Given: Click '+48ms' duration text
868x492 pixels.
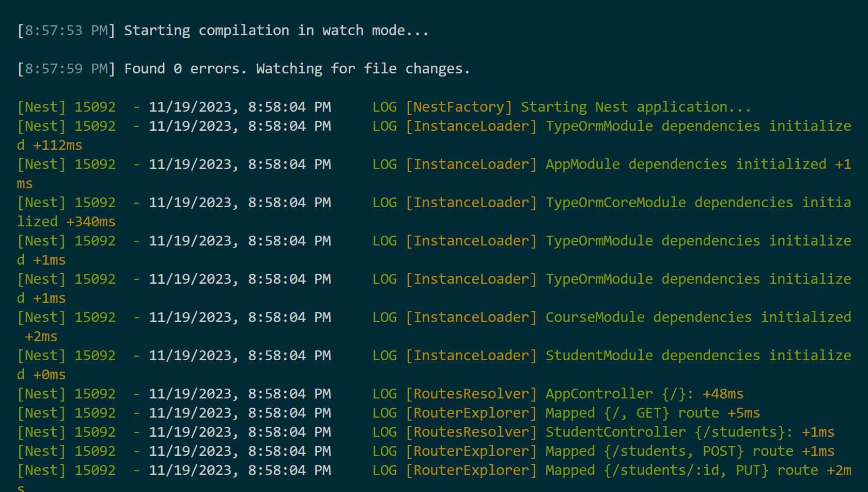Looking at the screenshot, I should pos(723,394).
